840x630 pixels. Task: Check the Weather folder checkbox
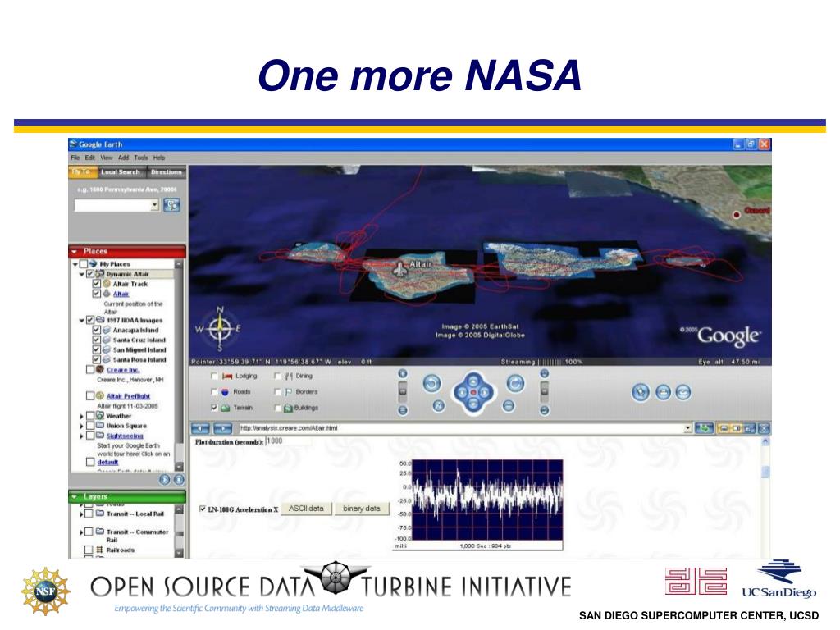90,416
